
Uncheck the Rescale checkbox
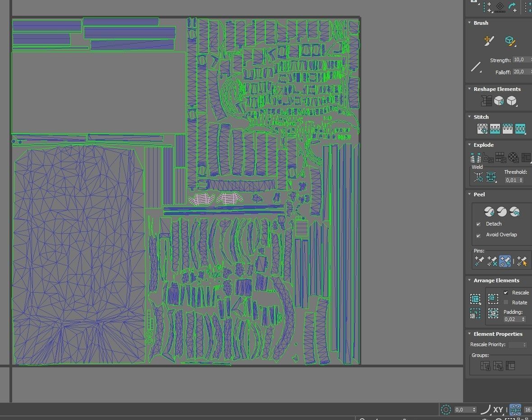point(506,293)
